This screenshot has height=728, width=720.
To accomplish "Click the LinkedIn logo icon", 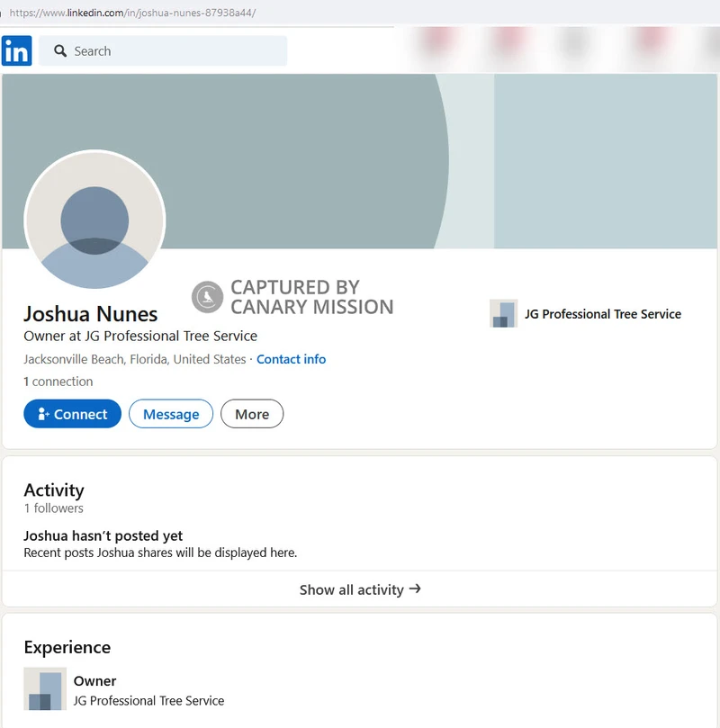I will pyautogui.click(x=16, y=50).
